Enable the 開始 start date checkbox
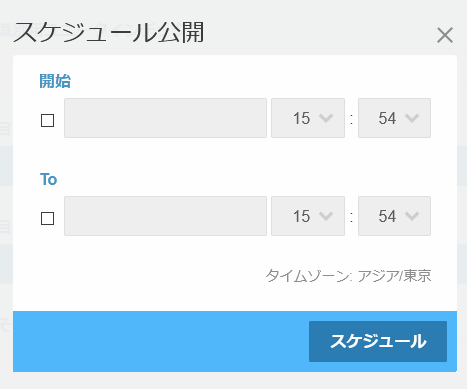 (47, 120)
